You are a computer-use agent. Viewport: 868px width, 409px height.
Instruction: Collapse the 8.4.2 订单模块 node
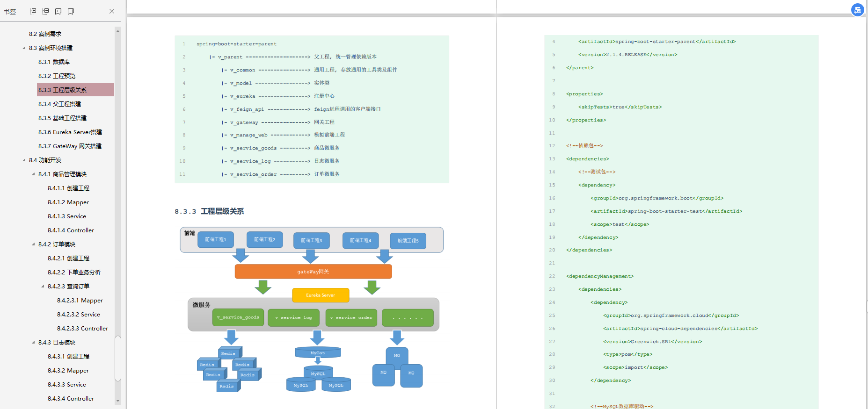click(33, 244)
